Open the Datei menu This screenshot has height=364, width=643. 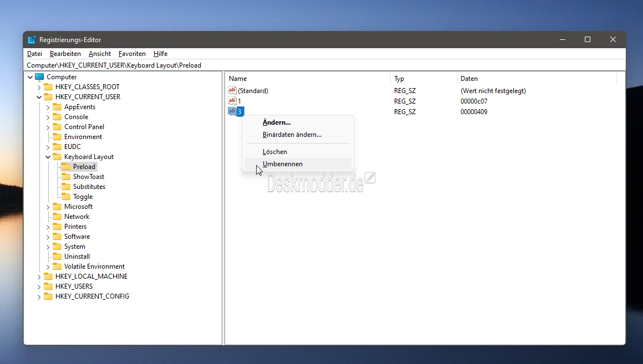34,54
